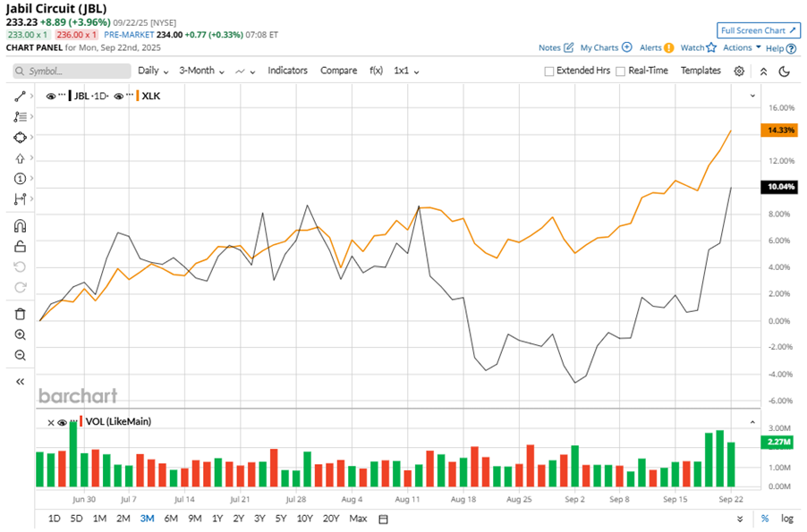This screenshot has width=807, height=532.
Task: Open Alerts exclamation icon
Action: (668, 48)
